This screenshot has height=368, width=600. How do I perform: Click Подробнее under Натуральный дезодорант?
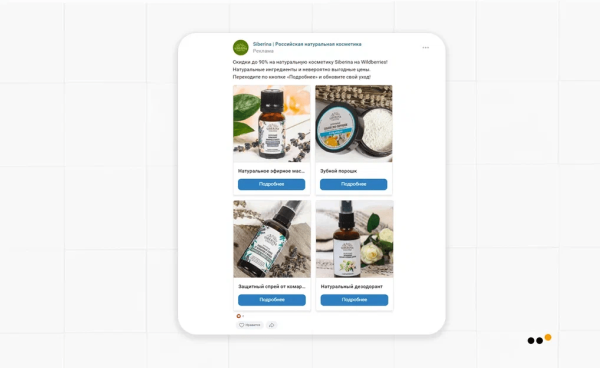click(x=354, y=300)
